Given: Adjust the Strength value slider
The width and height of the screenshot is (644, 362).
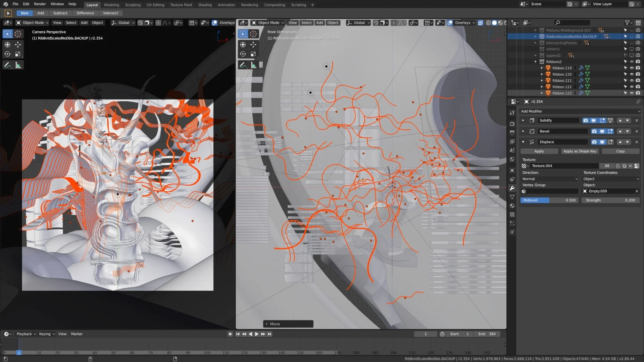Looking at the screenshot, I should tap(611, 200).
